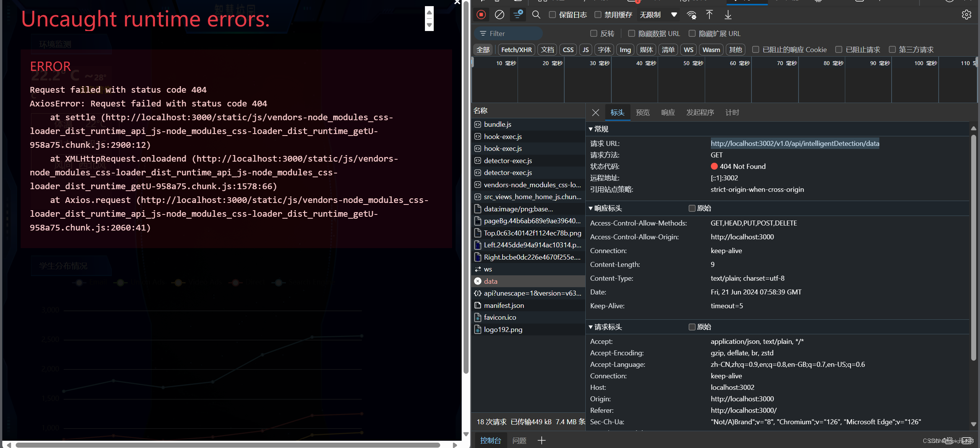
Task: Close the request details panel
Action: pos(596,113)
